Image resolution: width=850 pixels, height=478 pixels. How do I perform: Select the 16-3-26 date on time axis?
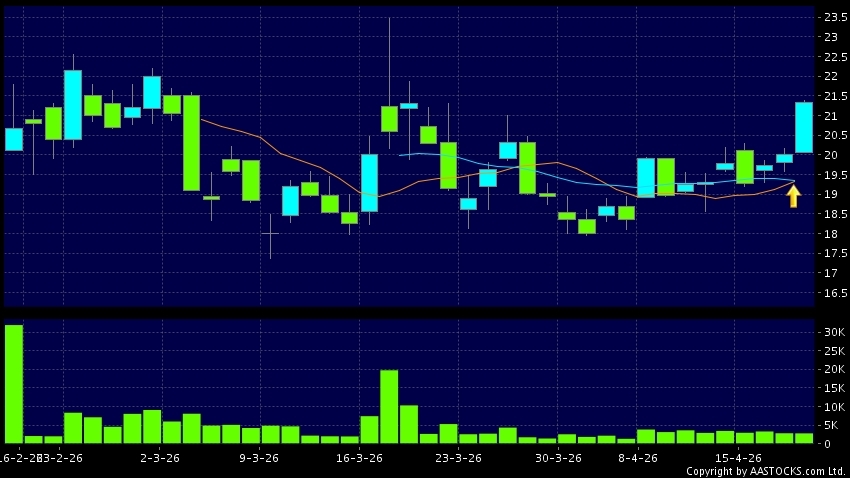pyautogui.click(x=359, y=458)
